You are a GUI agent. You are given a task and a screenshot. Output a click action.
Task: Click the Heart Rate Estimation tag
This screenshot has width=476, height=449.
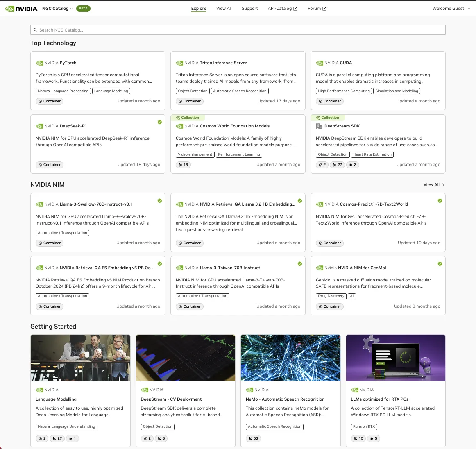[x=372, y=154]
